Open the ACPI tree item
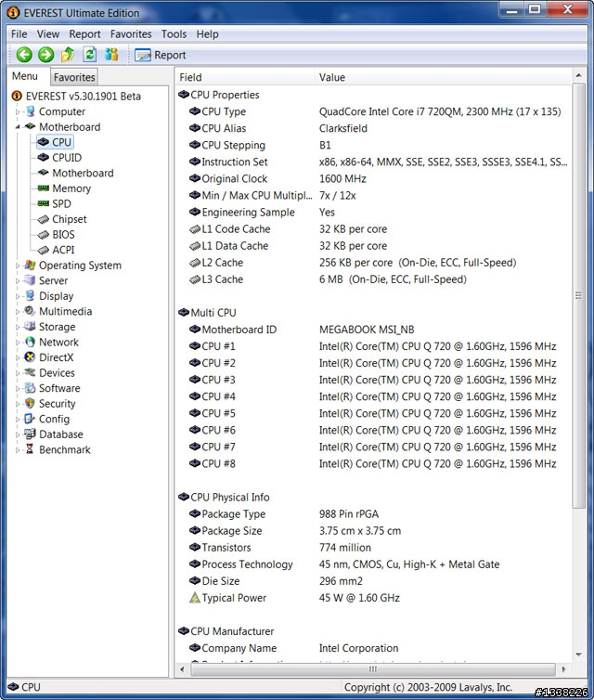 click(57, 250)
